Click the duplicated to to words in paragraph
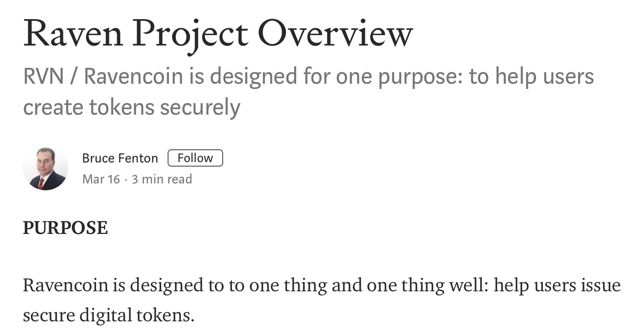 click(220, 286)
